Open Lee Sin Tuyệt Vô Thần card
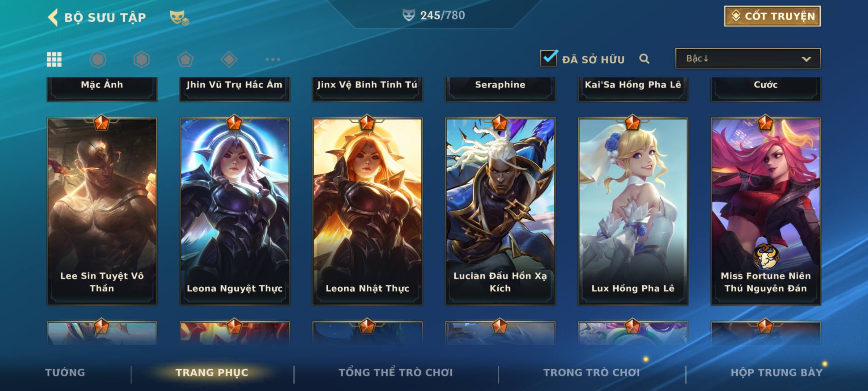868x391 pixels. (x=102, y=211)
